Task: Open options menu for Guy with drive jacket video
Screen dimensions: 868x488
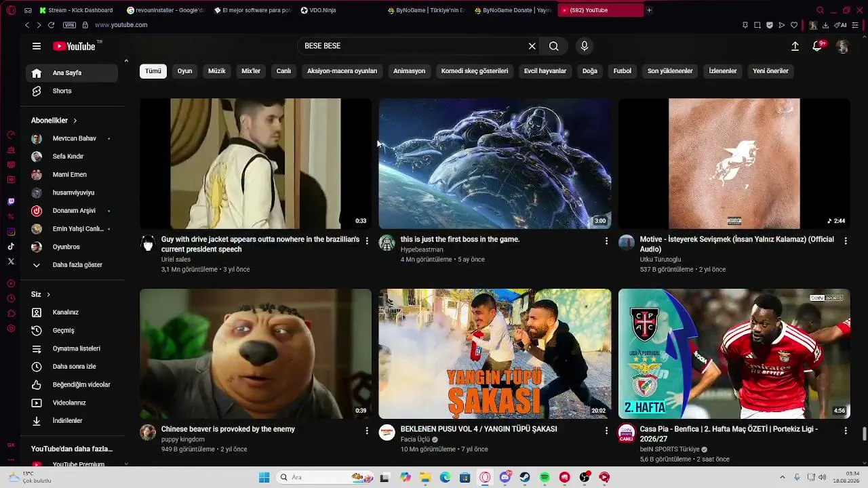Action: 367,241
